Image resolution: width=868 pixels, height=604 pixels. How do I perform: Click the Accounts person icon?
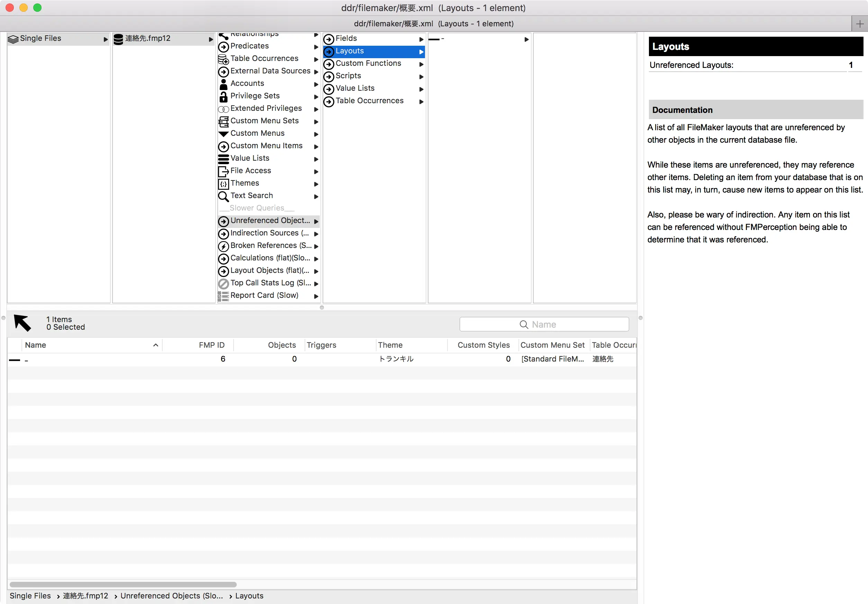point(224,83)
